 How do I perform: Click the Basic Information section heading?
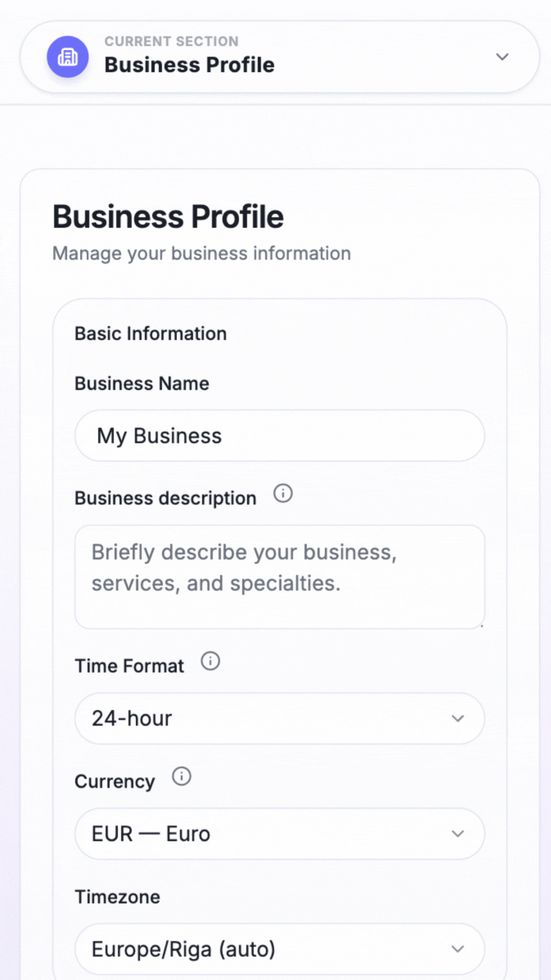pyautogui.click(x=151, y=333)
